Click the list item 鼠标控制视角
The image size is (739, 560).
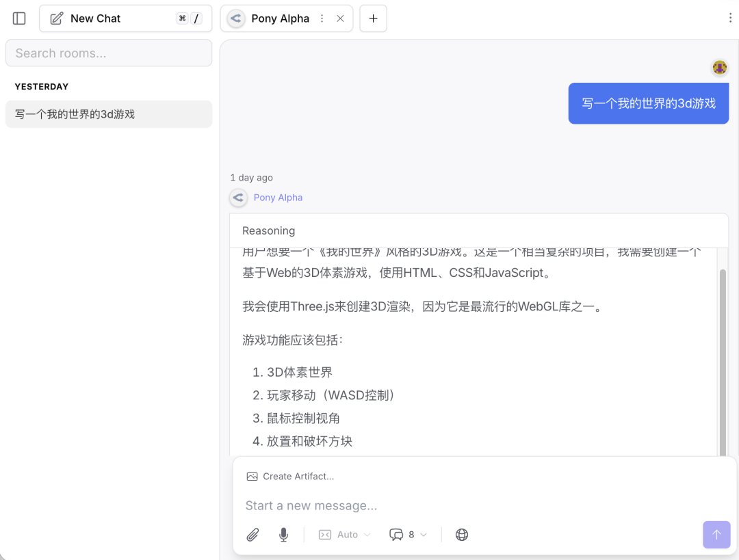pos(303,418)
